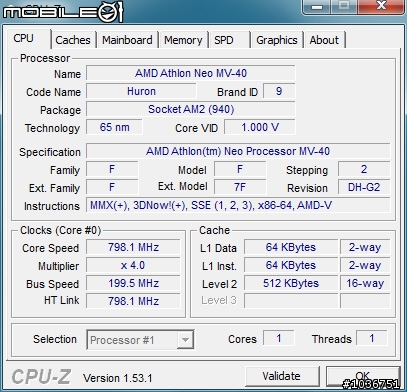The width and height of the screenshot is (407, 392).
Task: Click the Level 2 size 512 KBytes
Action: tap(291, 283)
